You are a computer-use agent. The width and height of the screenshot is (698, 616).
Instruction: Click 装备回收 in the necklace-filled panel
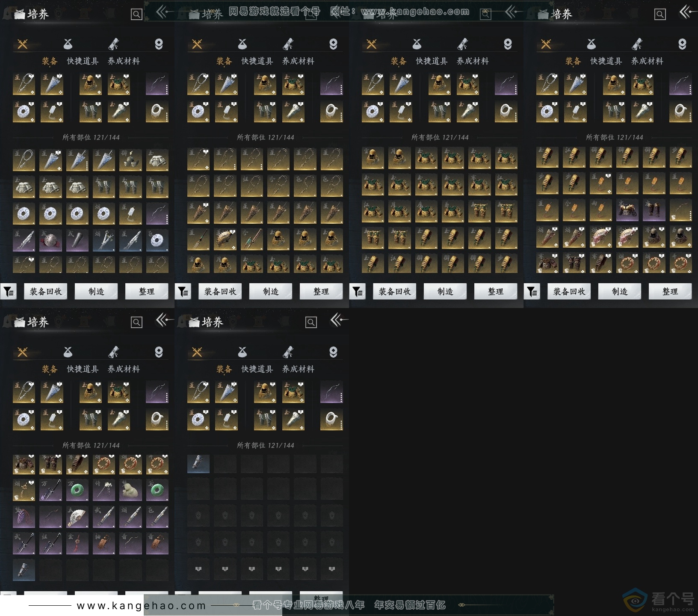pyautogui.click(x=220, y=292)
